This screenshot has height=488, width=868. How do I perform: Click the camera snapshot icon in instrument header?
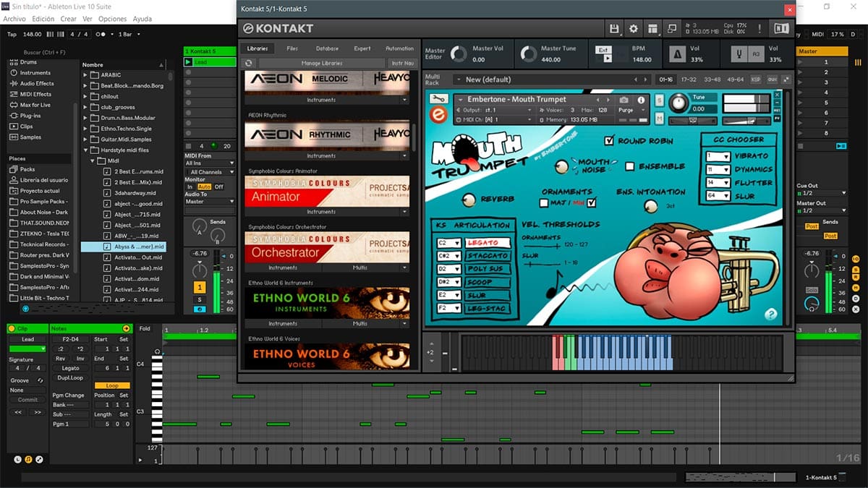pyautogui.click(x=624, y=100)
